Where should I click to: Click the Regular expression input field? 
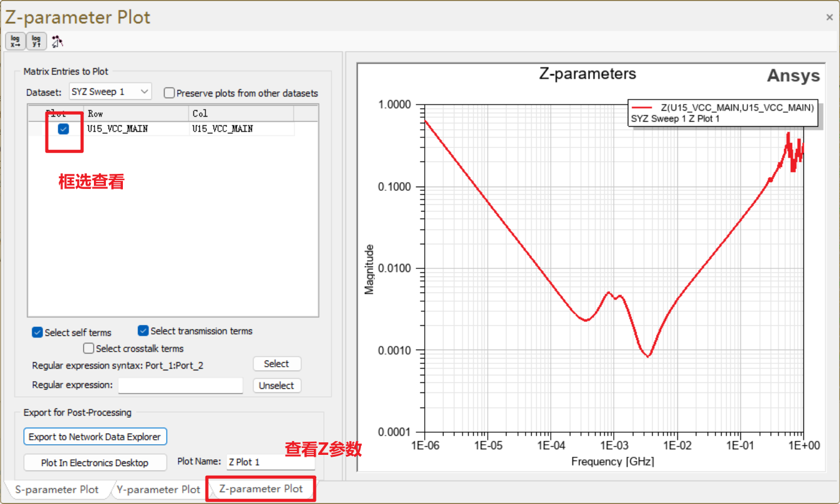point(180,386)
